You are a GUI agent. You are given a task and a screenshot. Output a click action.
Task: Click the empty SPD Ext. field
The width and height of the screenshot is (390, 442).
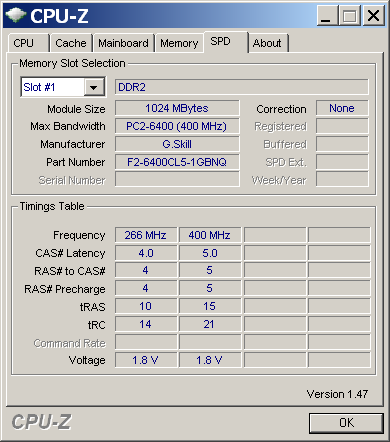[x=342, y=162]
